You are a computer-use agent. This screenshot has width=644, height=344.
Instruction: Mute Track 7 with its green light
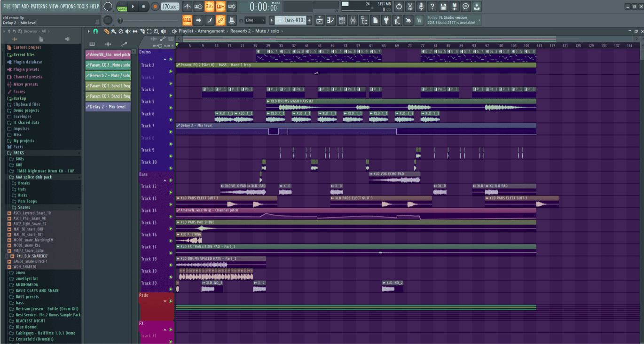pyautogui.click(x=170, y=132)
